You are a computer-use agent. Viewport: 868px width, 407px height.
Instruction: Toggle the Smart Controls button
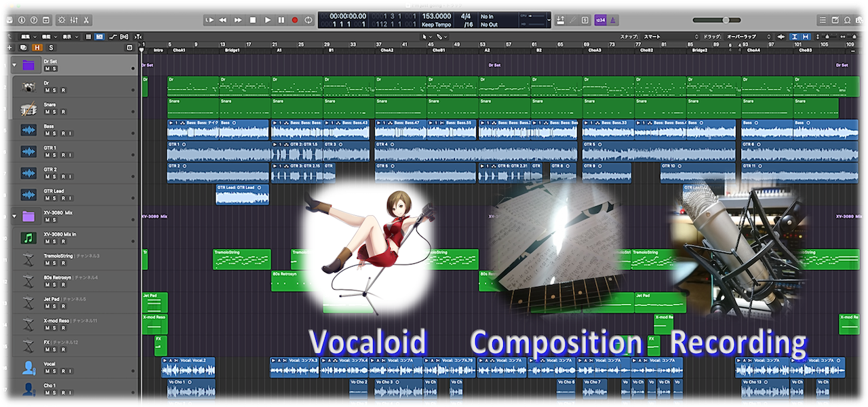coord(62,20)
